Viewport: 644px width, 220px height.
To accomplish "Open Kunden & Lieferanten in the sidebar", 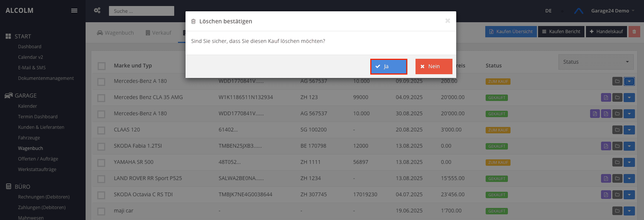I will click(41, 127).
